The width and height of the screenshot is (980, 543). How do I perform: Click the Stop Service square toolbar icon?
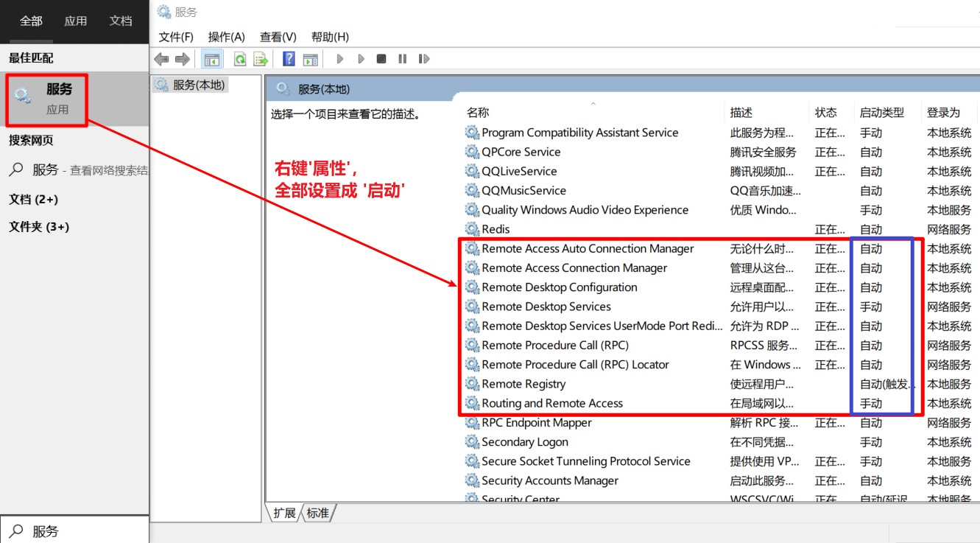(x=381, y=59)
